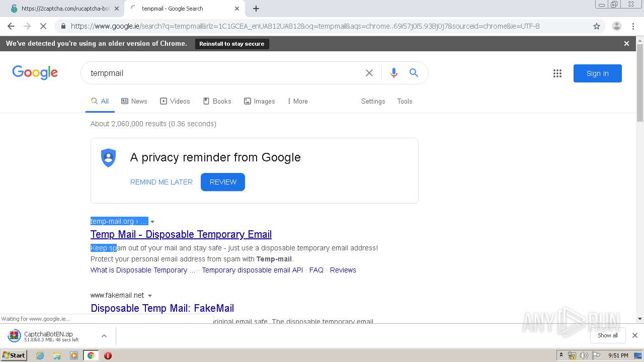Screen dimensions: 644x362
Task: Switch to News results
Action: click(x=134, y=101)
